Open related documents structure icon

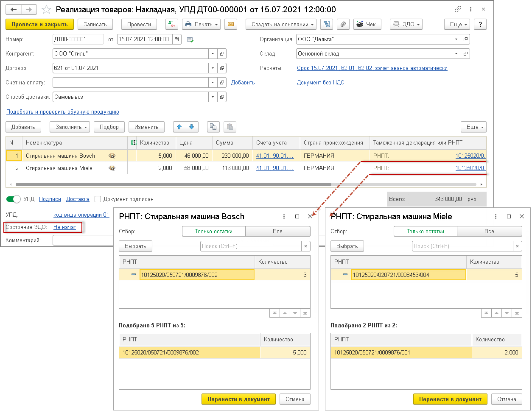pyautogui.click(x=326, y=24)
